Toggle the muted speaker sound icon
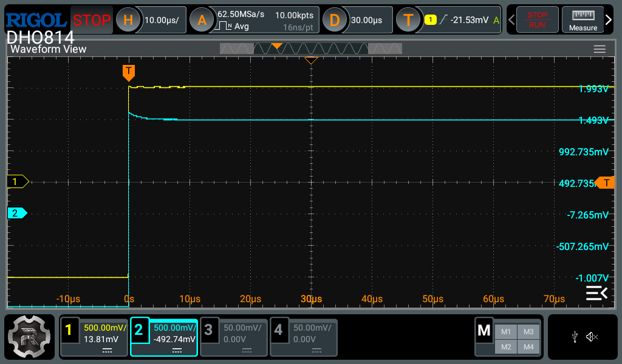Viewport: 622px width, 364px height. click(592, 337)
